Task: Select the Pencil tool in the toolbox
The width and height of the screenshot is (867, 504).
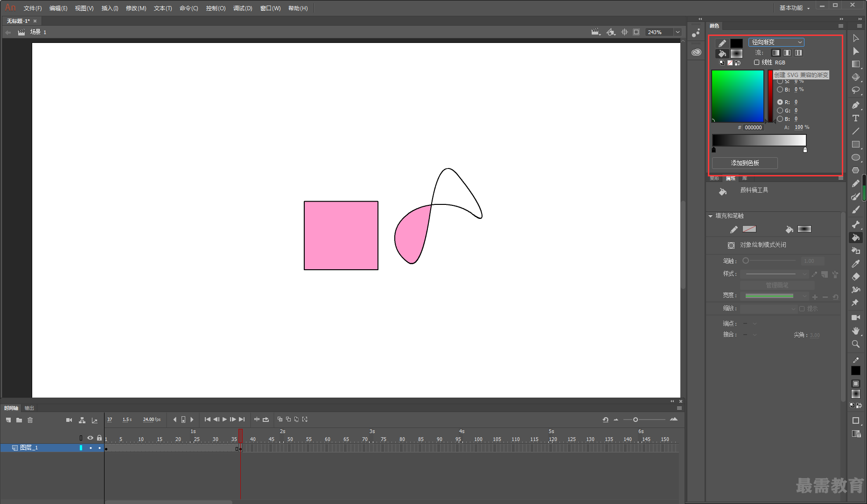Action: (x=856, y=184)
